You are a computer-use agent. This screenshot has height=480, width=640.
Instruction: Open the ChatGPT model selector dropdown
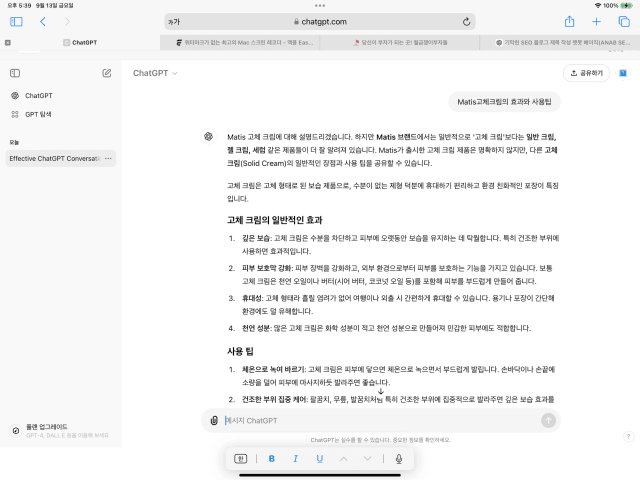(155, 73)
